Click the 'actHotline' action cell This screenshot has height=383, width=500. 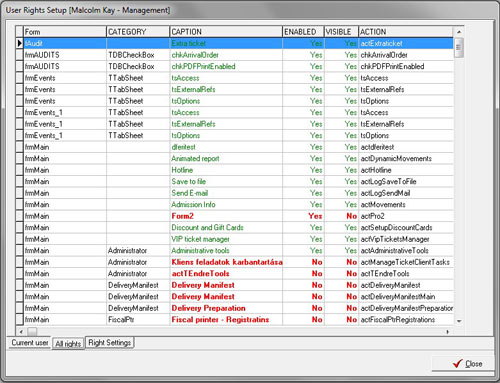click(406, 170)
